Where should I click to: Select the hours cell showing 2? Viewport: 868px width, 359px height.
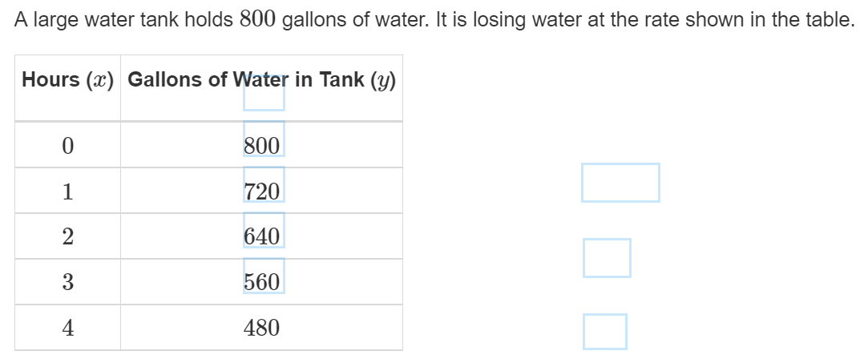pos(68,236)
